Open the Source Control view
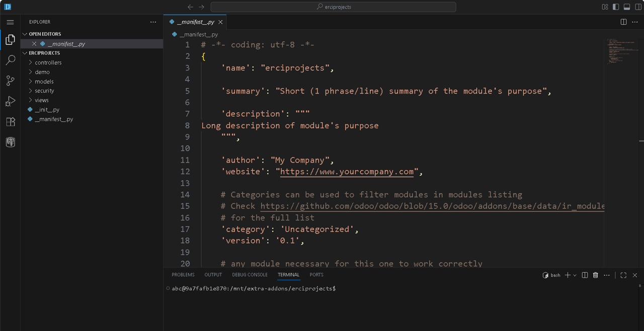 [x=10, y=80]
